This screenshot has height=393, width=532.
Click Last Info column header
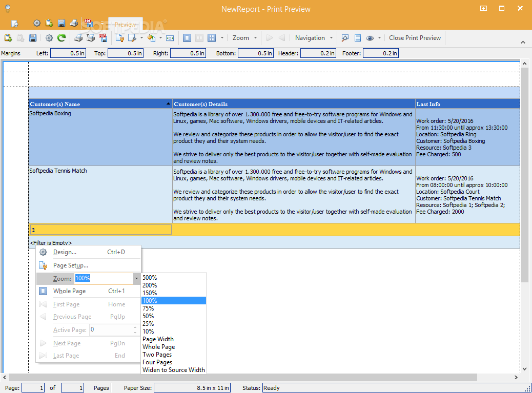click(x=467, y=104)
